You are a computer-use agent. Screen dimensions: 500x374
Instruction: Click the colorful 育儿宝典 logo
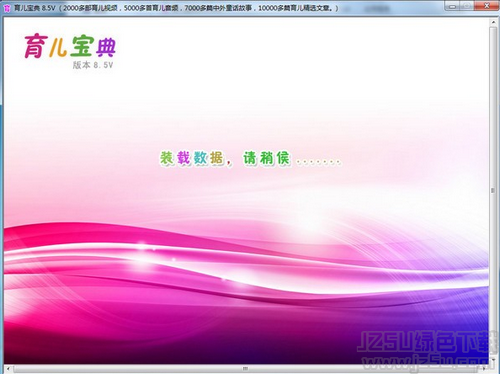pos(70,46)
